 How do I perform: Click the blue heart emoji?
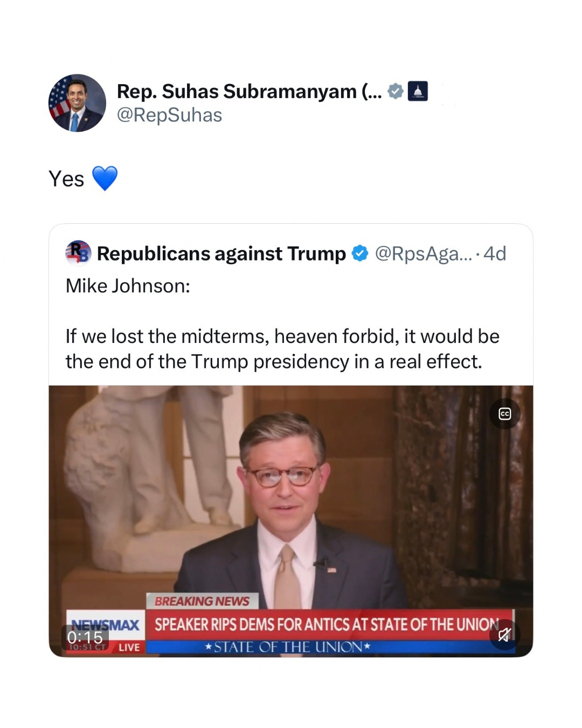pos(105,178)
